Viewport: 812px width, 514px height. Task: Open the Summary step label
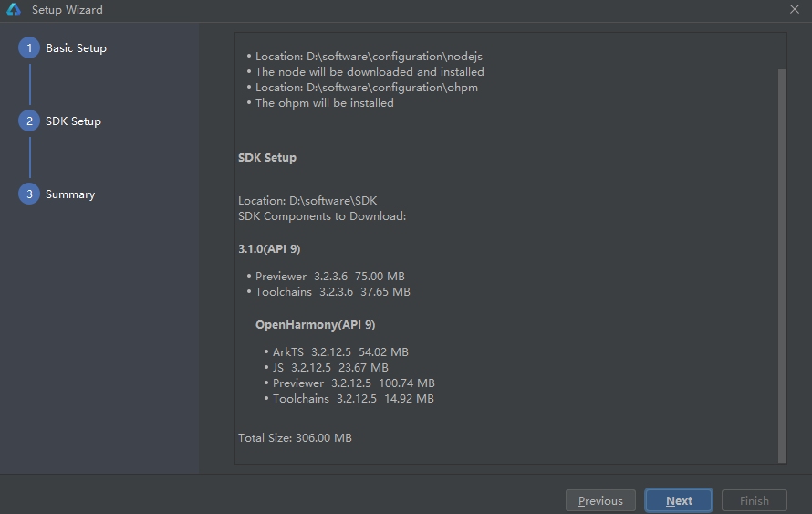(x=70, y=194)
